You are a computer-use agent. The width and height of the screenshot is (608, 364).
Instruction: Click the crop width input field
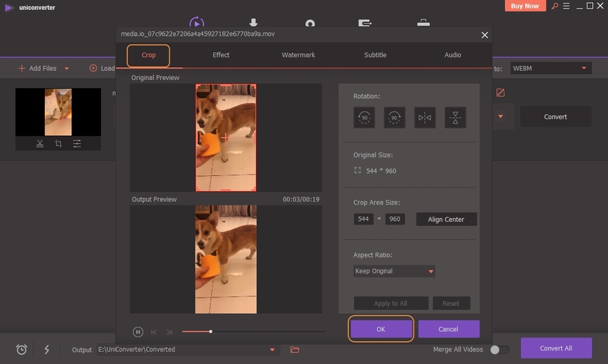363,219
